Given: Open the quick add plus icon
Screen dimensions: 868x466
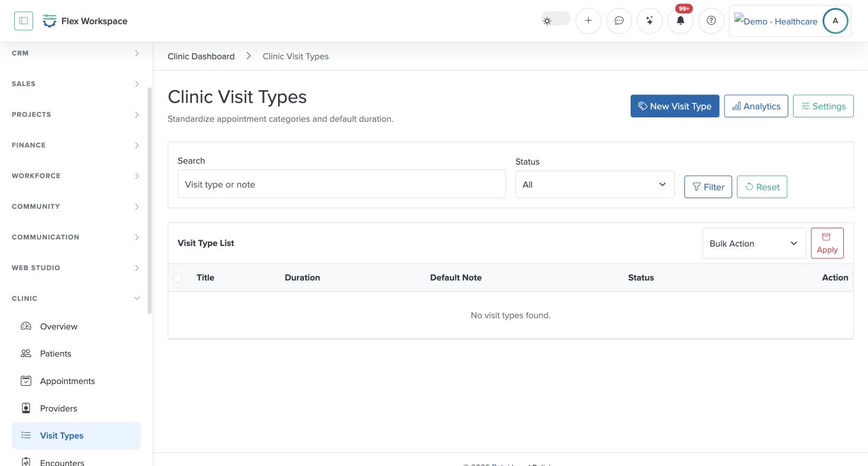Looking at the screenshot, I should coord(588,21).
